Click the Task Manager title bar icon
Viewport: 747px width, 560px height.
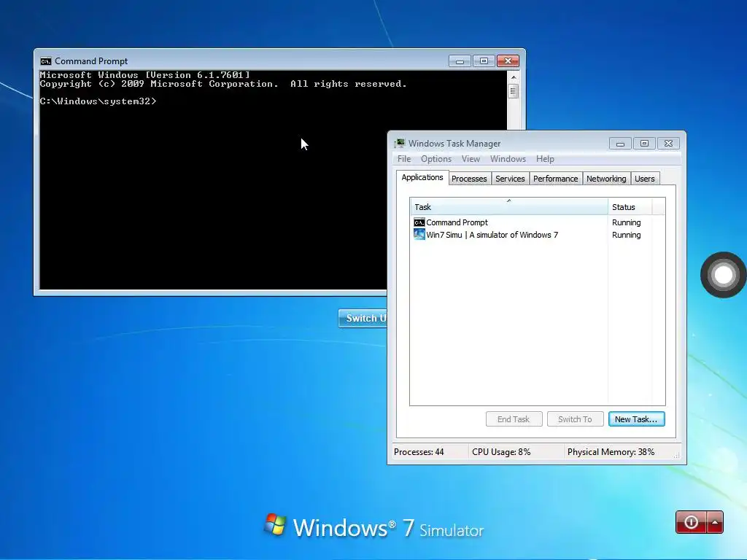[399, 144]
